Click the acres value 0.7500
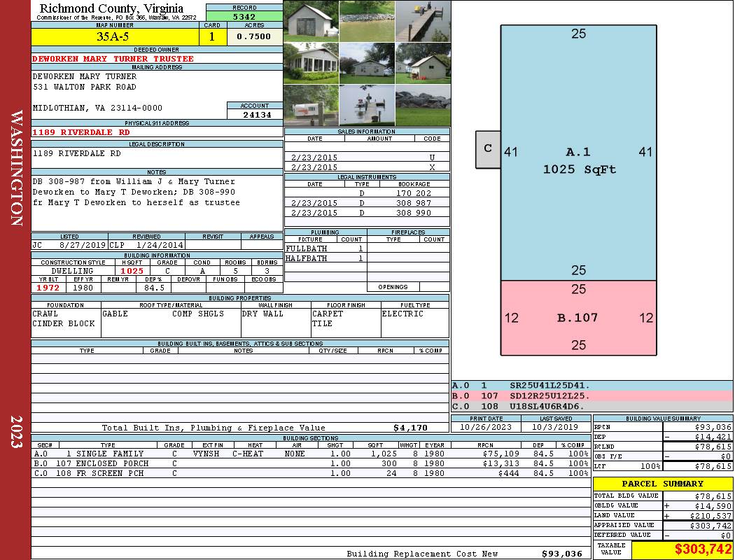The height and width of the screenshot is (560, 735). 255,36
